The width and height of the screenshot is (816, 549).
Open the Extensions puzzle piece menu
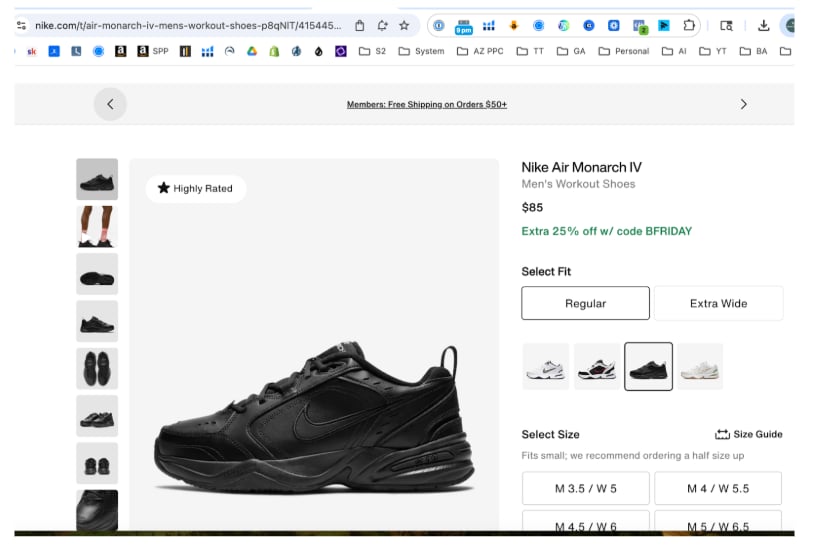tap(689, 25)
